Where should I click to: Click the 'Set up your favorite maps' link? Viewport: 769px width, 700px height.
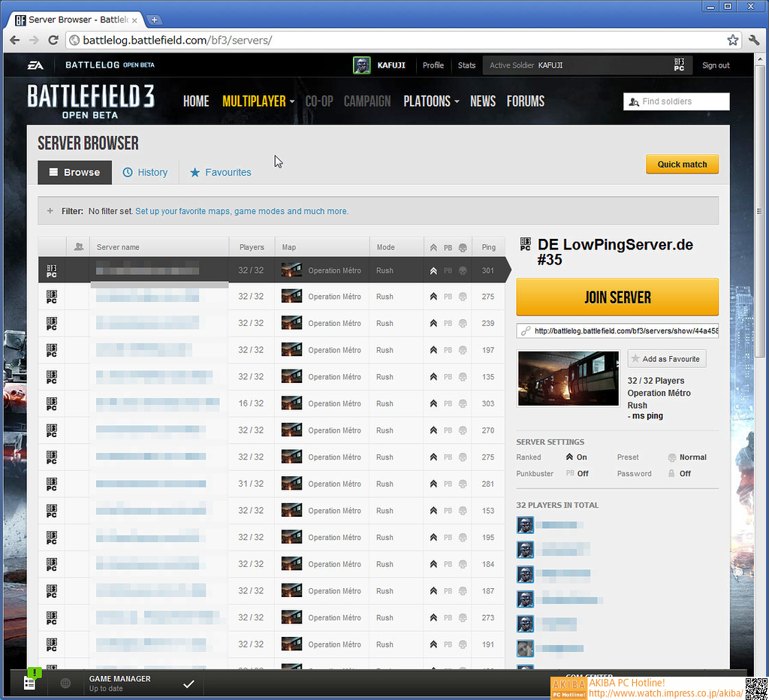[241, 211]
